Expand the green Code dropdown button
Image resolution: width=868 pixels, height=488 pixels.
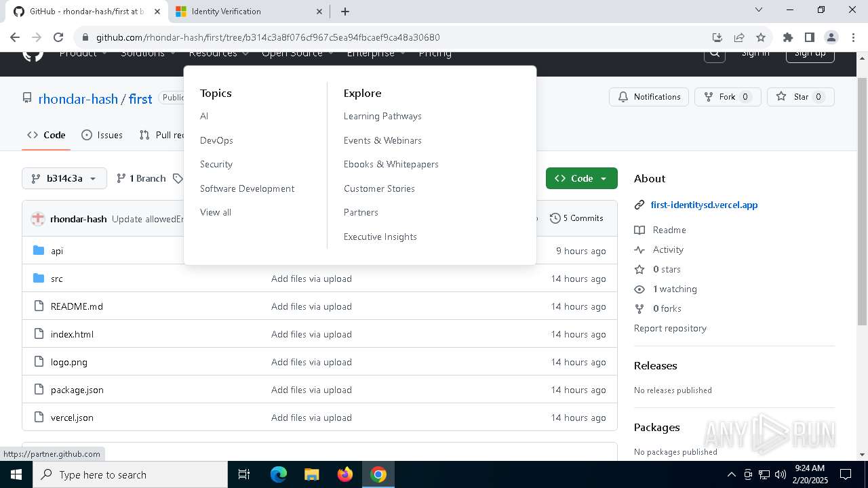pos(582,178)
